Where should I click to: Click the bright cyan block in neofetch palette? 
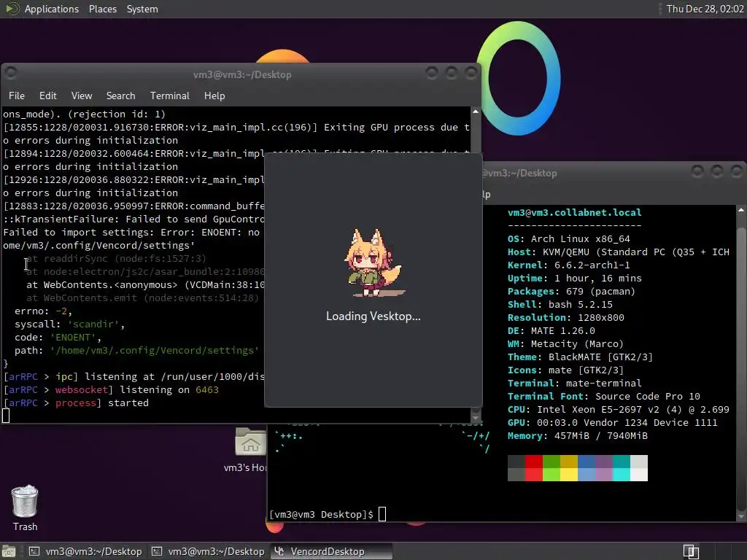click(x=622, y=475)
